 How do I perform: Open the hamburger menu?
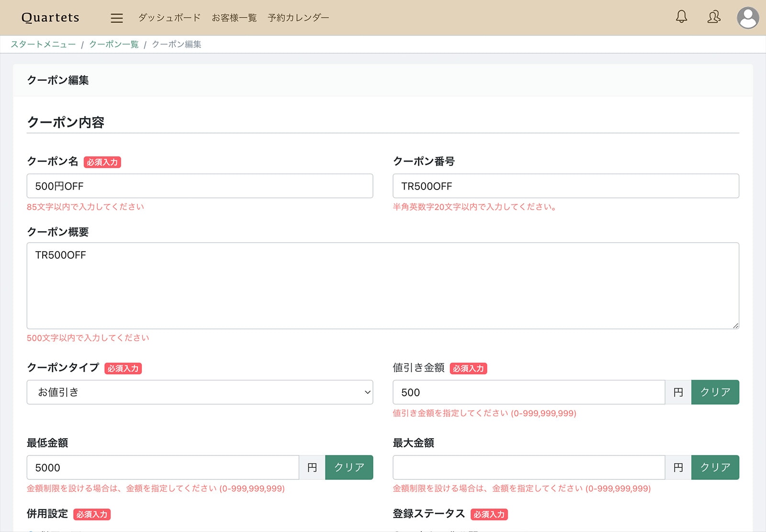pos(116,18)
